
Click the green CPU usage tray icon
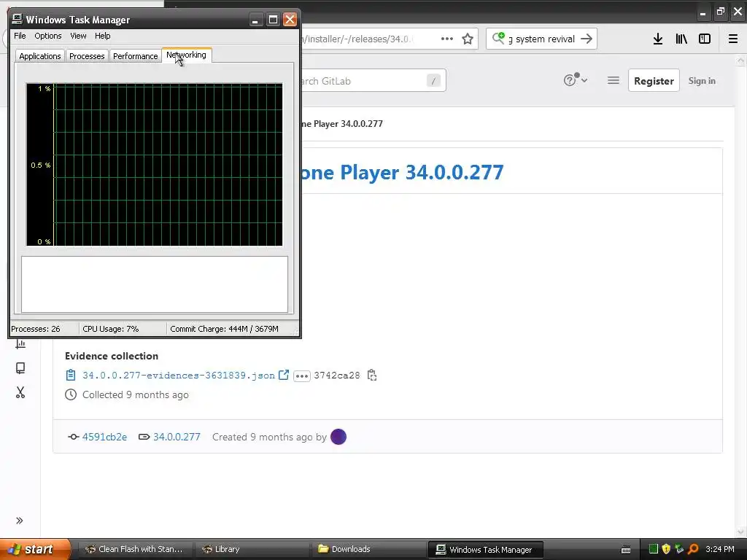click(x=654, y=549)
